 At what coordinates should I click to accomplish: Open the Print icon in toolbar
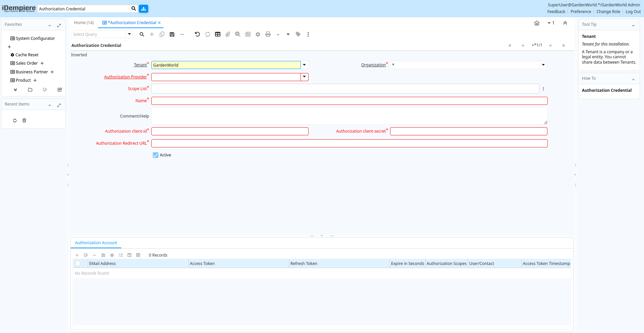pos(268,34)
